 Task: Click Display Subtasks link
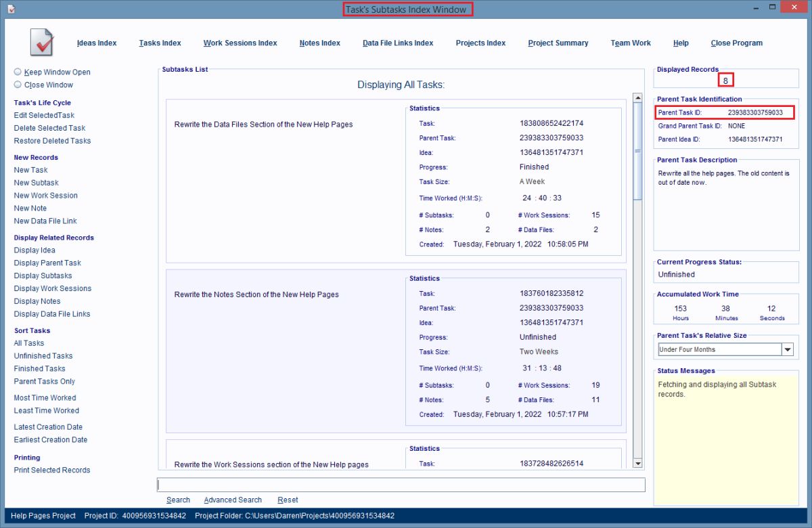(43, 276)
